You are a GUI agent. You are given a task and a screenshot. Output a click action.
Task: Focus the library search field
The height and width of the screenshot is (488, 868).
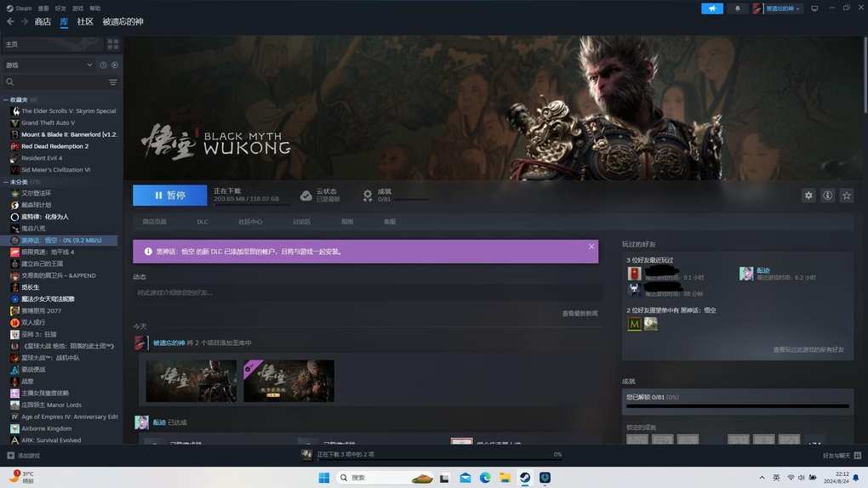click(55, 82)
